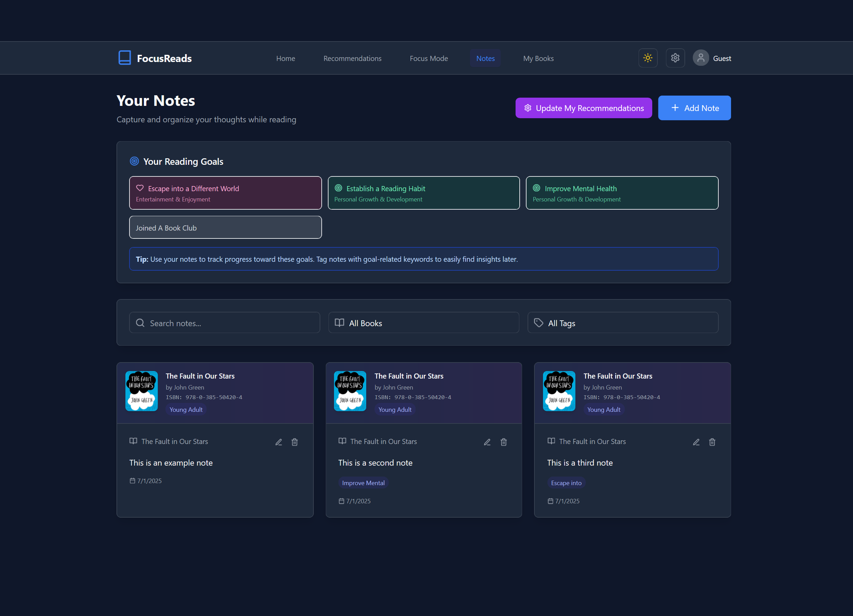Image resolution: width=853 pixels, height=616 pixels.
Task: Click the Guest user avatar icon
Action: pos(700,58)
